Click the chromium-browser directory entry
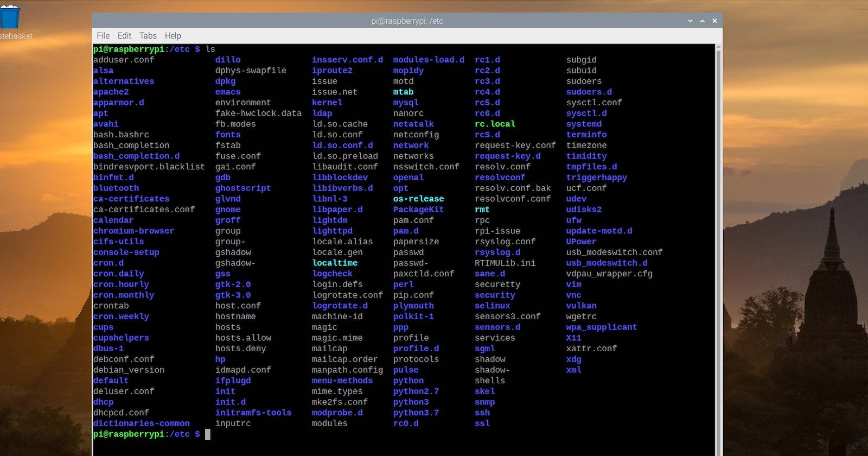868x456 pixels. [x=133, y=231]
